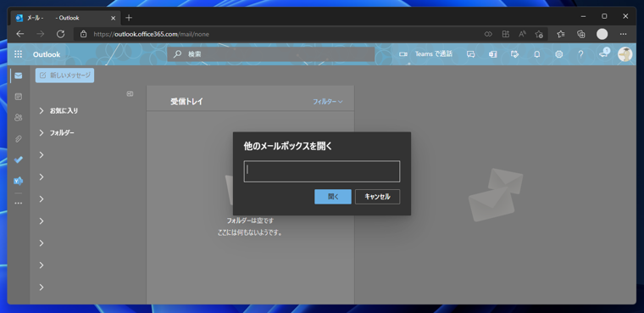Open the megaphone what's new icon
Image resolution: width=644 pixels, height=313 pixels.
[603, 53]
